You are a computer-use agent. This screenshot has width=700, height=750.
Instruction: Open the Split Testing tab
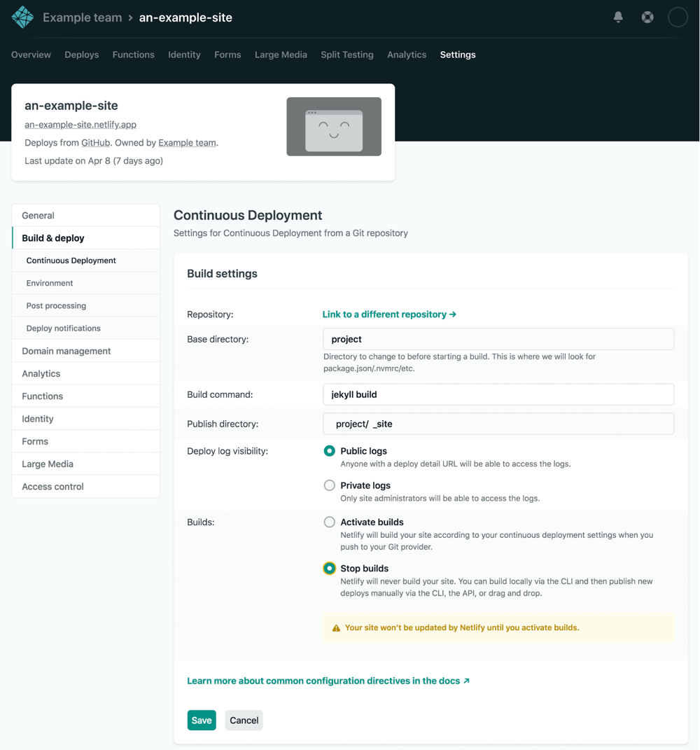point(346,55)
